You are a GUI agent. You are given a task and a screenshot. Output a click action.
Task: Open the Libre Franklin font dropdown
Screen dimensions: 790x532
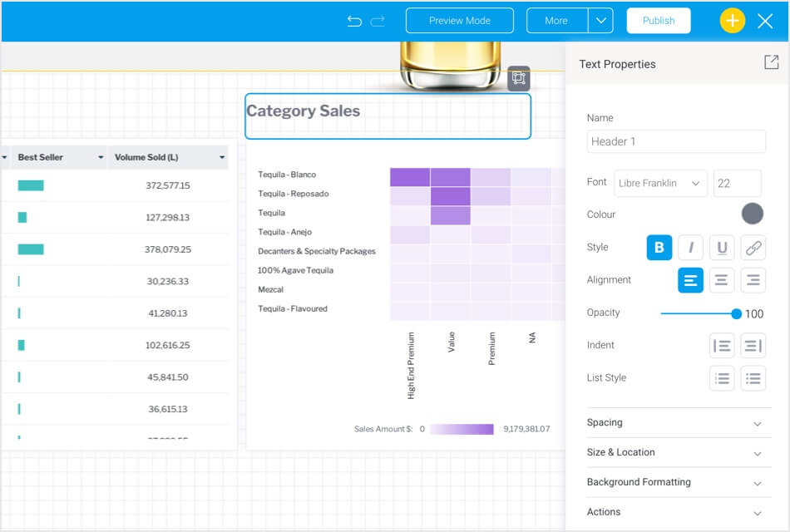coord(660,183)
